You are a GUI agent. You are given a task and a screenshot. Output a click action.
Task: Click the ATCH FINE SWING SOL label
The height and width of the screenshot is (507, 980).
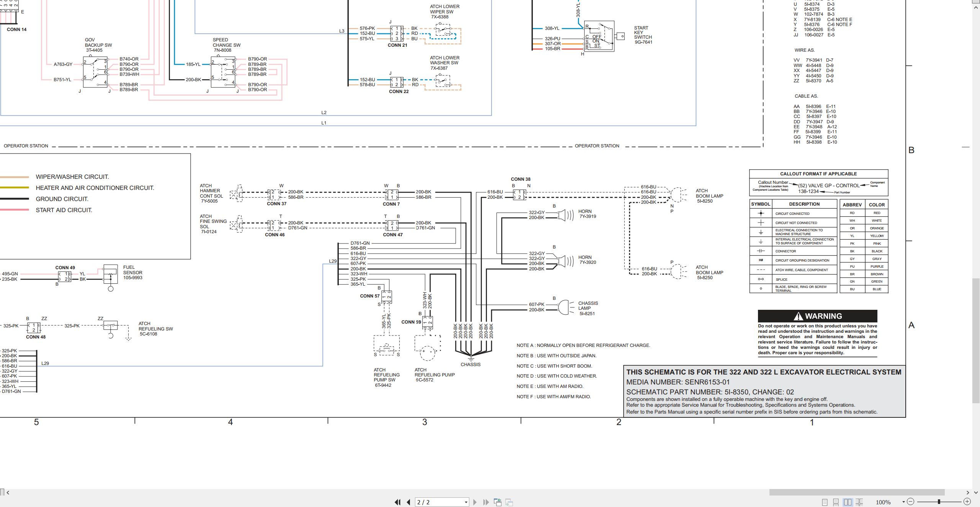tap(213, 224)
